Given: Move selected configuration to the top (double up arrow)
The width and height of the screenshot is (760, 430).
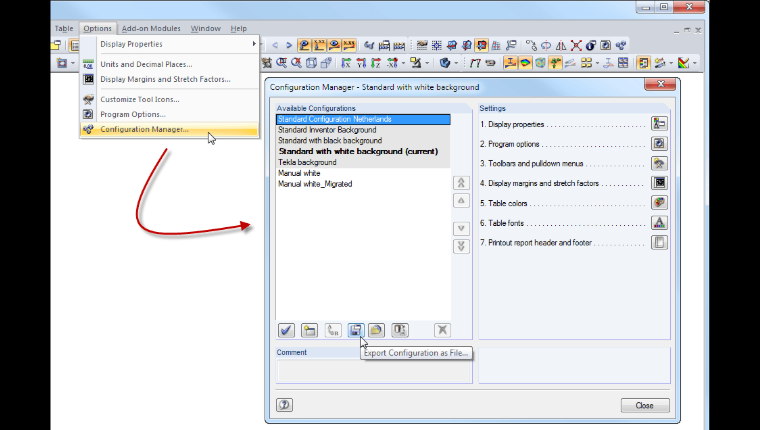Looking at the screenshot, I should click(461, 183).
